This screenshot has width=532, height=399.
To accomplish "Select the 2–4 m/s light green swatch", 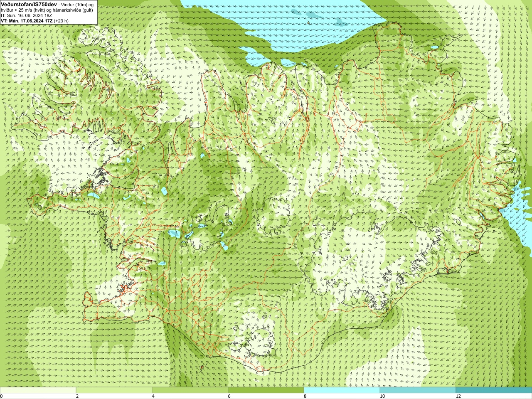I will click(x=114, y=390).
